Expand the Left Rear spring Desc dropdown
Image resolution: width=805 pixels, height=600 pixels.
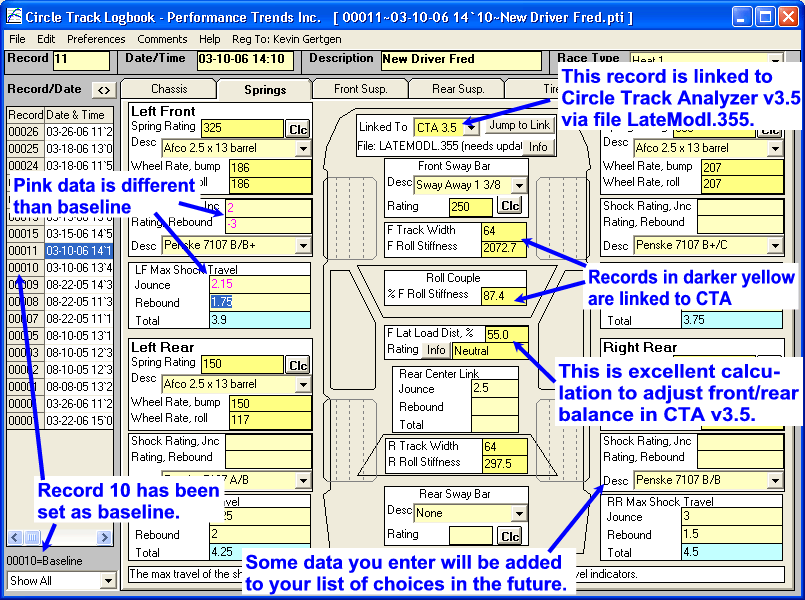coord(303,384)
